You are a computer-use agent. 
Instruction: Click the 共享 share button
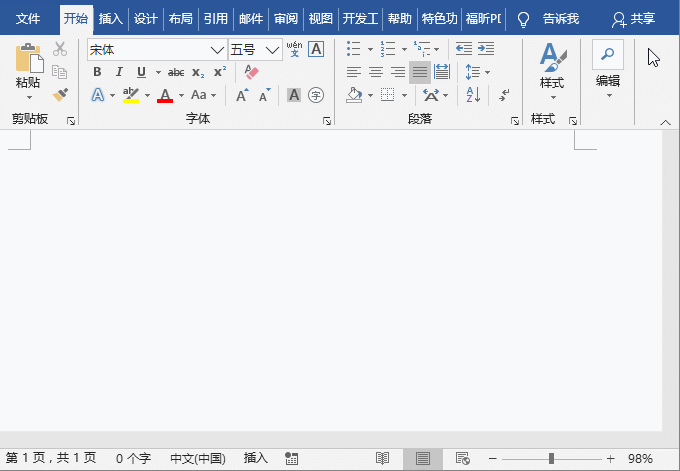(x=634, y=19)
